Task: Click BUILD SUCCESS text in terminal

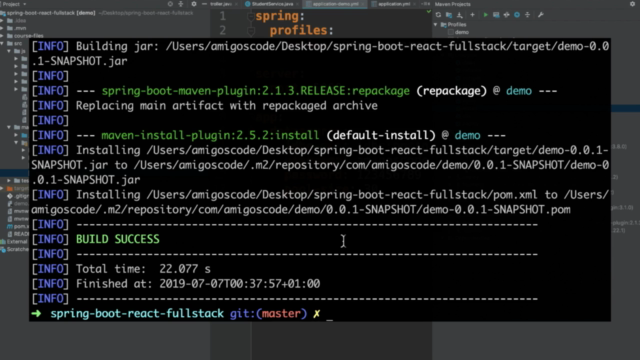Action: [x=118, y=239]
